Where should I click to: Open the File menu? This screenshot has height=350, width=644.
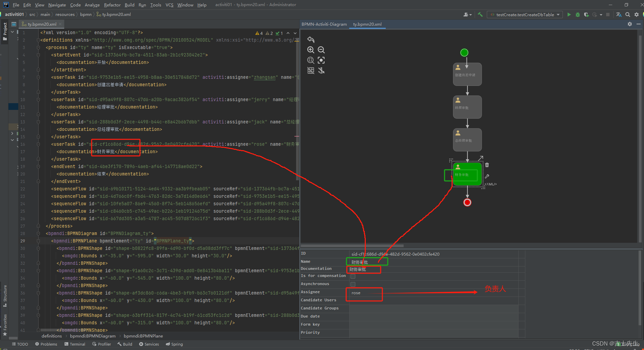click(16, 5)
